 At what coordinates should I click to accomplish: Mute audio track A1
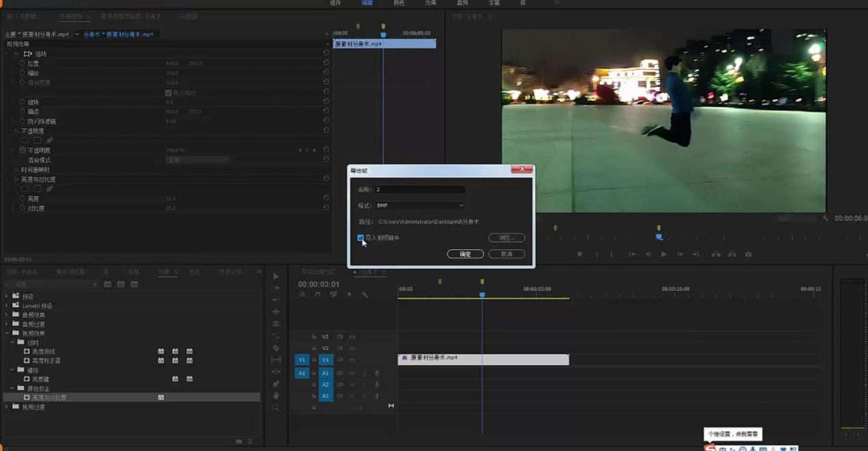[352, 373]
